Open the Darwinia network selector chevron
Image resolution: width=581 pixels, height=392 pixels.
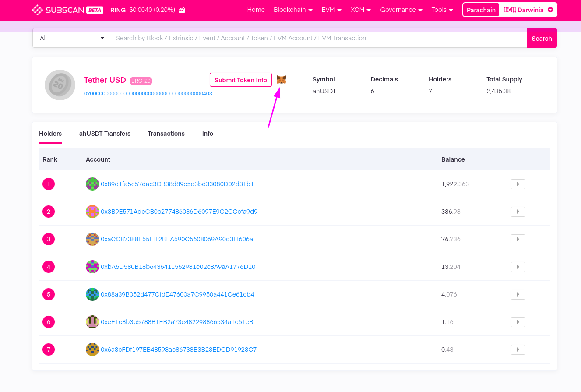coord(550,9)
